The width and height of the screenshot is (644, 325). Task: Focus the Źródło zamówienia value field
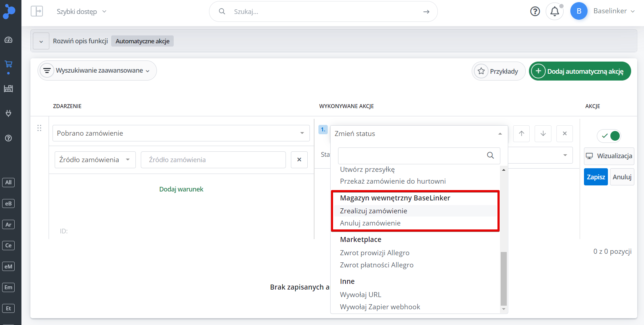point(213,160)
